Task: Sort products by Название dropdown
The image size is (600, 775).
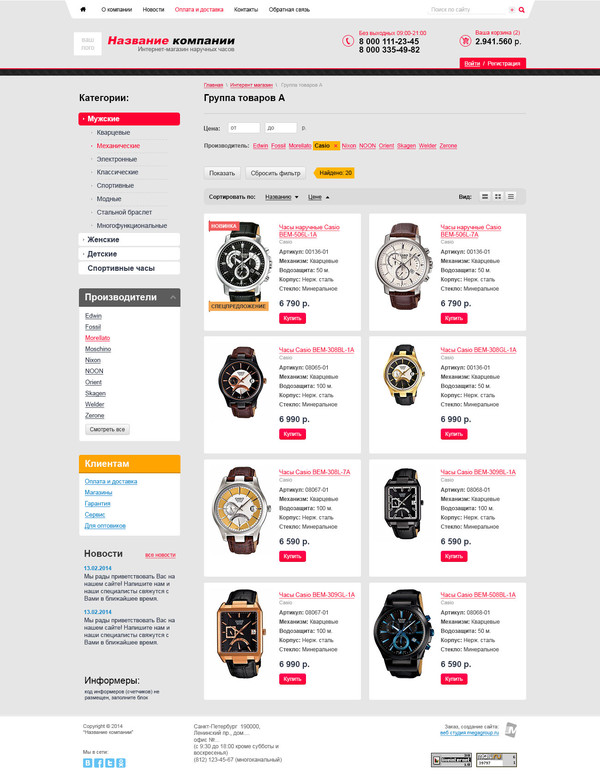Action: point(281,197)
